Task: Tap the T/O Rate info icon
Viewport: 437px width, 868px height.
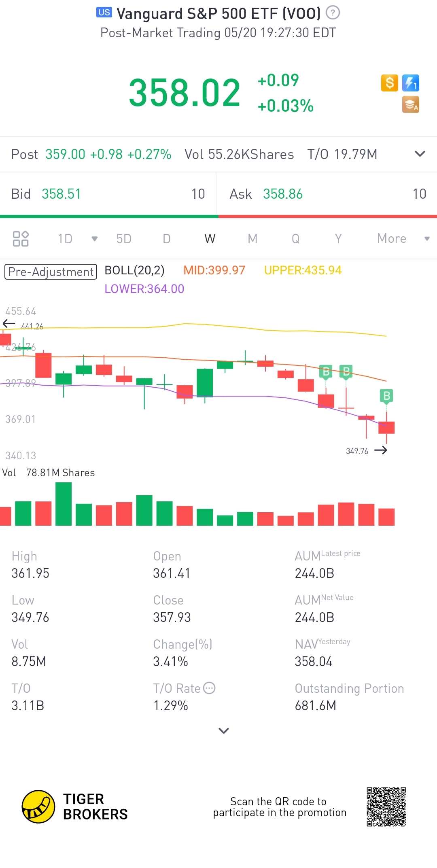Action: 209,688
